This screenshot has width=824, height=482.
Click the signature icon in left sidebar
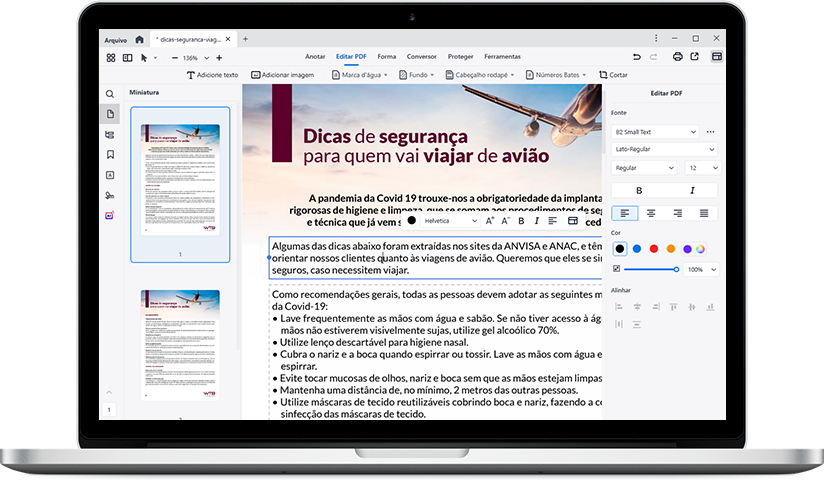[x=110, y=195]
